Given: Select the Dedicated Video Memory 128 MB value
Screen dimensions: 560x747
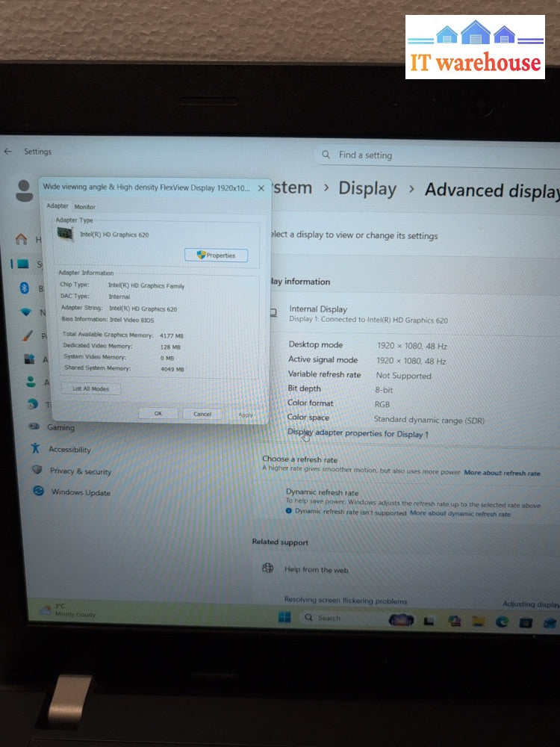Looking at the screenshot, I should click(170, 347).
